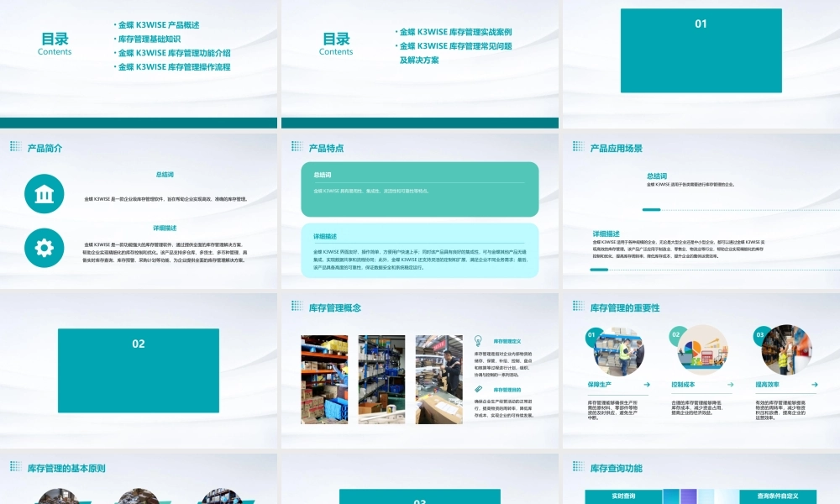
Task: Click the 03 badge above 提高效率
Action: pos(759,335)
